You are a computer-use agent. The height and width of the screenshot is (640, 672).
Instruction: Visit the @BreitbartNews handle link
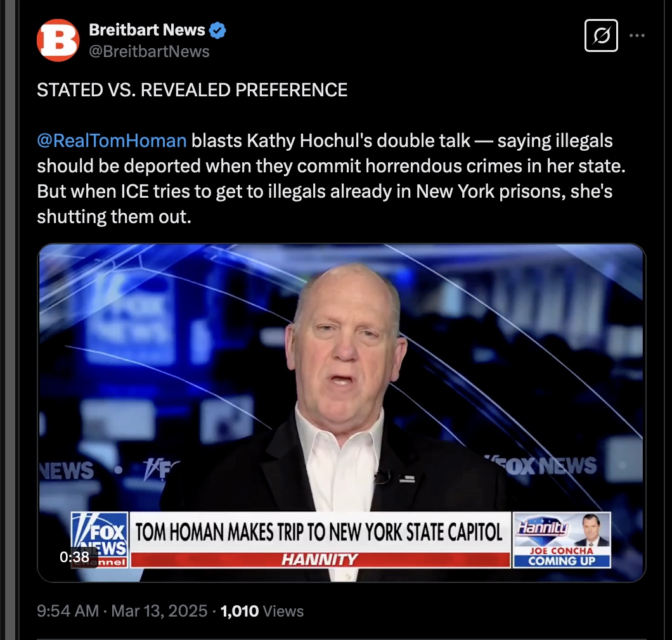point(149,51)
